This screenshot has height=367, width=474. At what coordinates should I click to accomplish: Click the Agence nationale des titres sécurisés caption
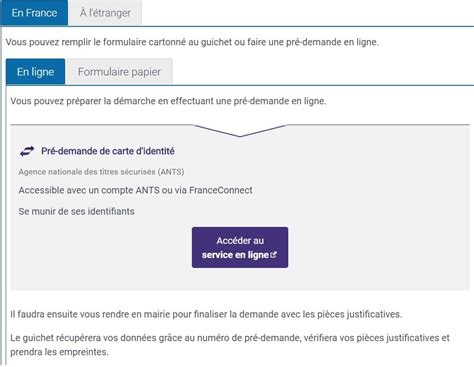click(x=101, y=172)
